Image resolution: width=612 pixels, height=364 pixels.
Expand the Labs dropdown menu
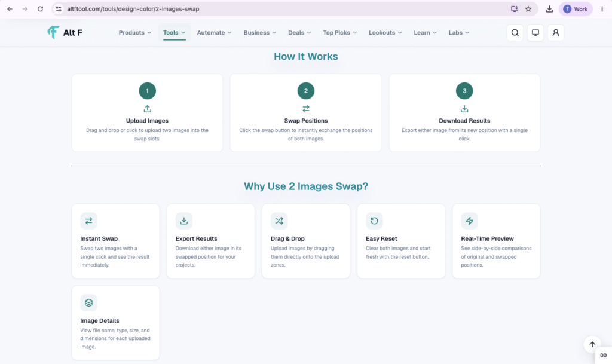pos(458,33)
